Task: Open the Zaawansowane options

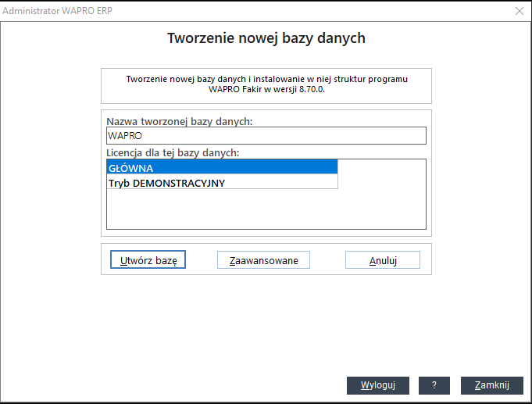Action: coord(263,260)
